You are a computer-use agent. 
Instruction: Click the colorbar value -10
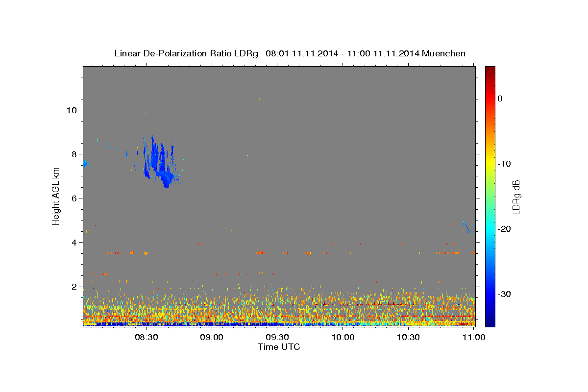coord(503,164)
